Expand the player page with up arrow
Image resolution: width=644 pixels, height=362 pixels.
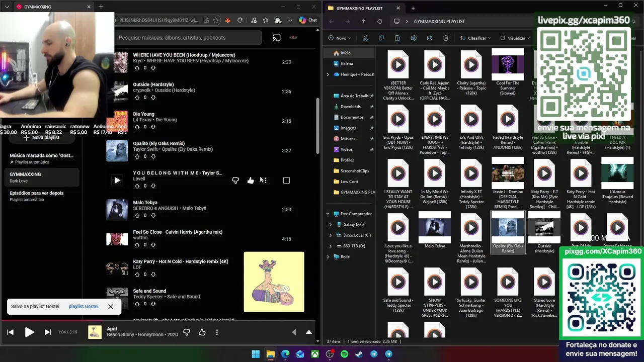click(309, 332)
